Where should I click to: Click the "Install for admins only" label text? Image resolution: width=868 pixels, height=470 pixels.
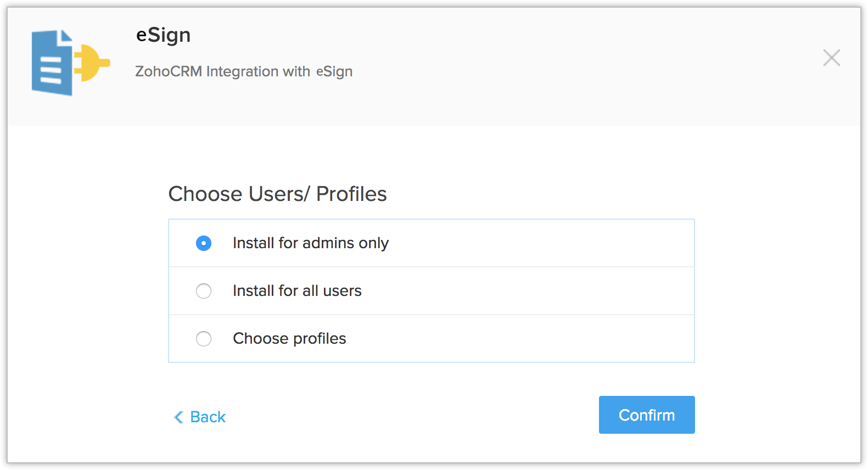click(x=310, y=243)
